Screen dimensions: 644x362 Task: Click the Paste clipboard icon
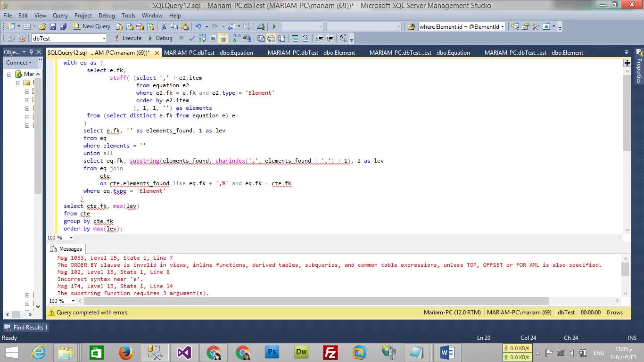tap(185, 26)
